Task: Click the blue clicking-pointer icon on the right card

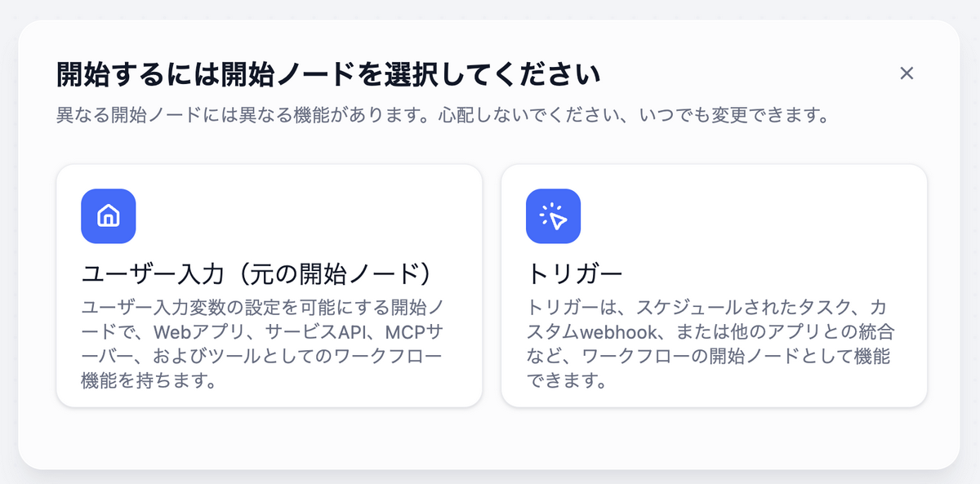Action: [553, 215]
